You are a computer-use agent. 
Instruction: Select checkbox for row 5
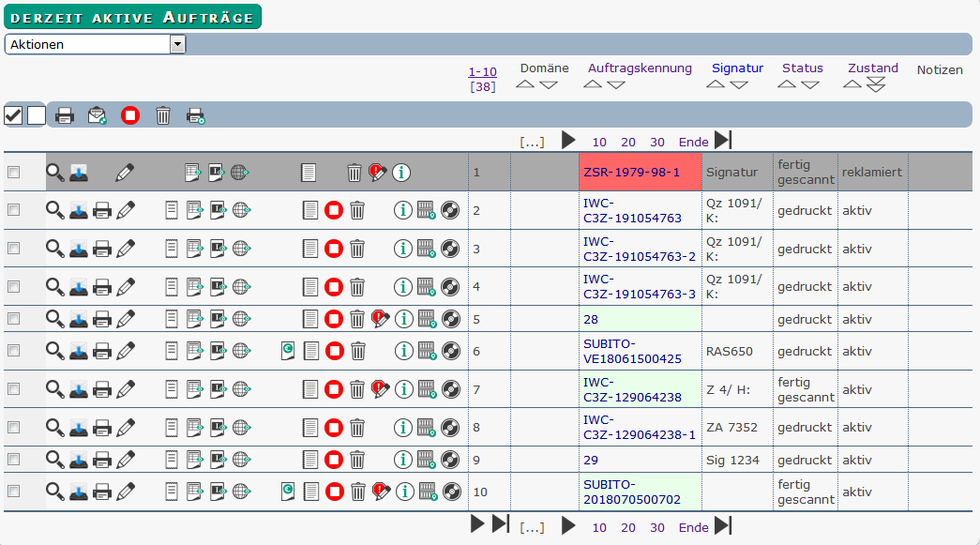[13, 319]
